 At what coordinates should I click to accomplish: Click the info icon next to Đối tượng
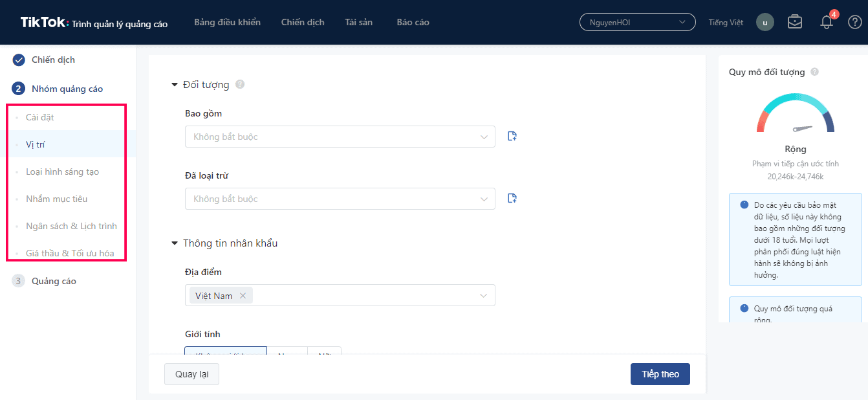[240, 84]
